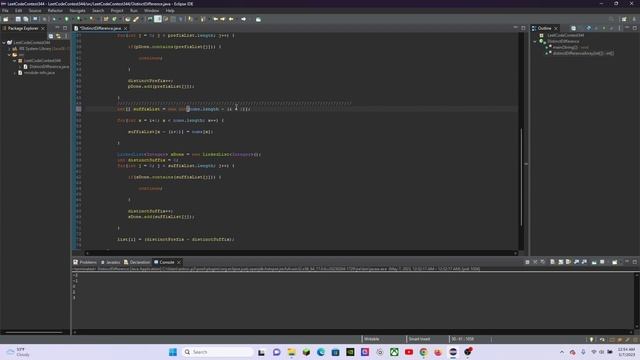Image resolution: width=640 pixels, height=360 pixels.
Task: Click the Windows Start button
Action: [x=173, y=352]
